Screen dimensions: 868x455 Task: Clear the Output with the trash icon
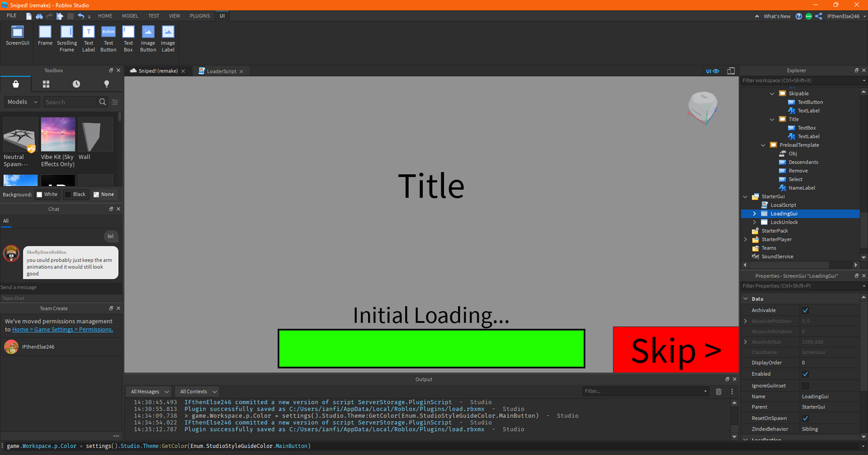[x=719, y=391]
